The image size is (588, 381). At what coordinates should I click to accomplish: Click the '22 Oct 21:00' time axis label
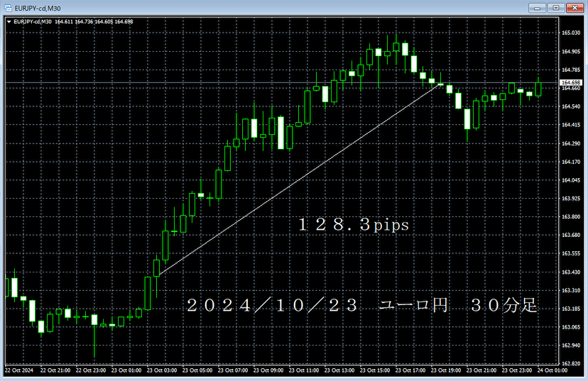55,370
